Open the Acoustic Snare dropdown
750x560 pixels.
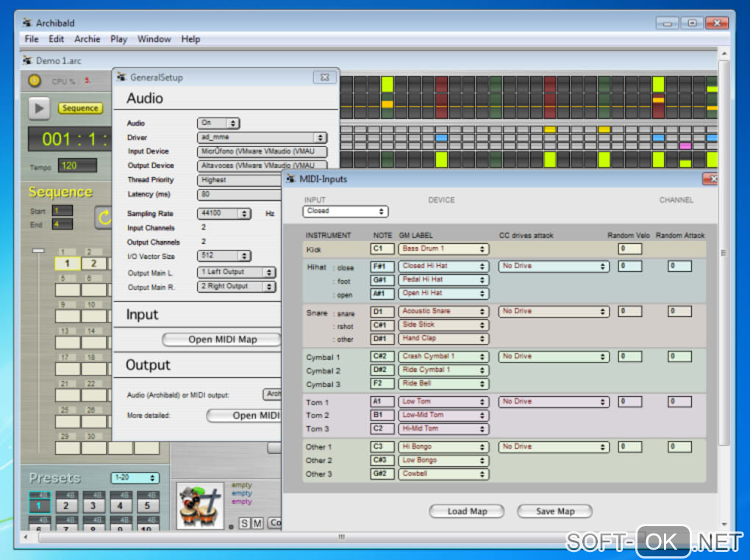click(443, 312)
